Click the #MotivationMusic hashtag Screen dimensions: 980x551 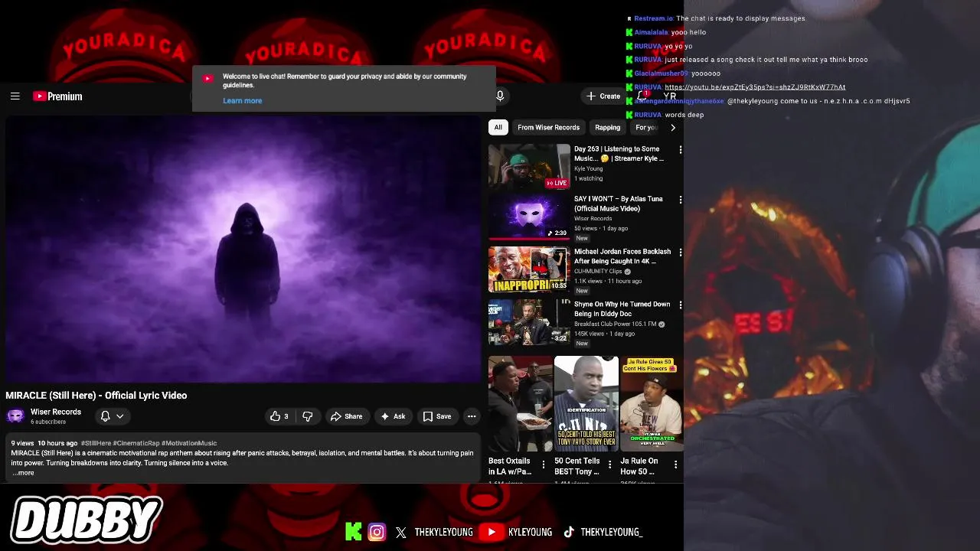tap(189, 443)
